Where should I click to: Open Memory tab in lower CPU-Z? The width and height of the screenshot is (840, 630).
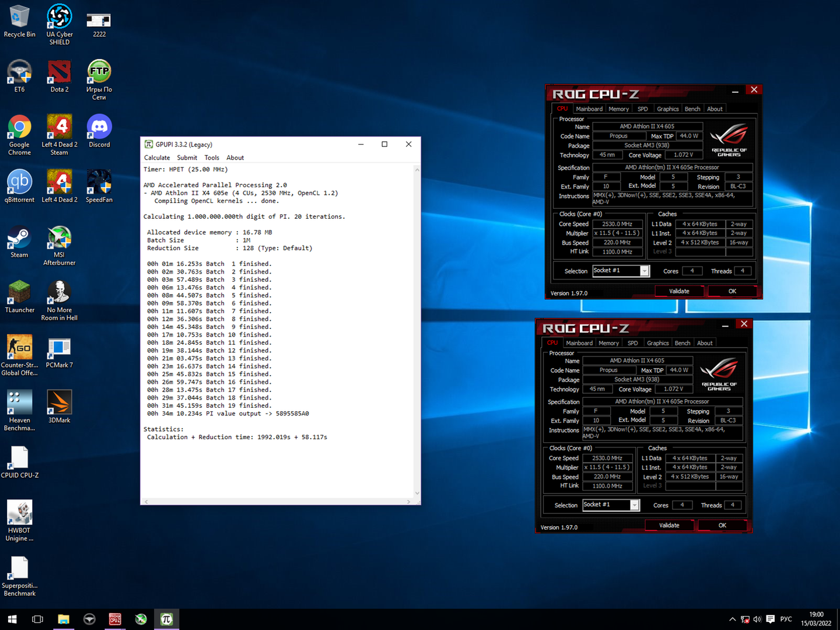tap(608, 343)
